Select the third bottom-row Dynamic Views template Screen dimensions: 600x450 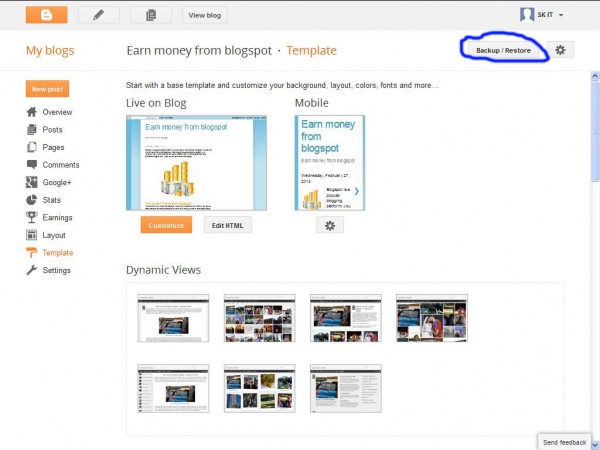(346, 388)
